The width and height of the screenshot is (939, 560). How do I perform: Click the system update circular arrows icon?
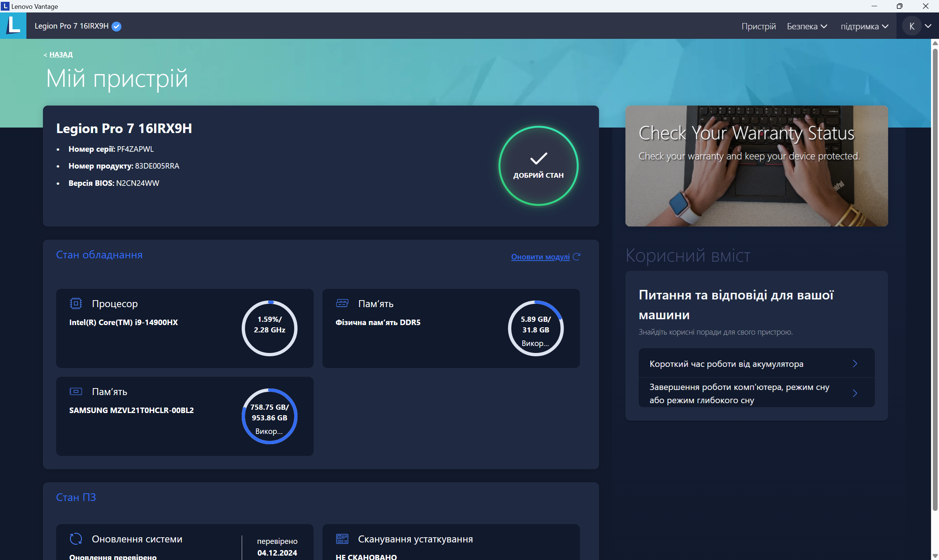[76, 538]
